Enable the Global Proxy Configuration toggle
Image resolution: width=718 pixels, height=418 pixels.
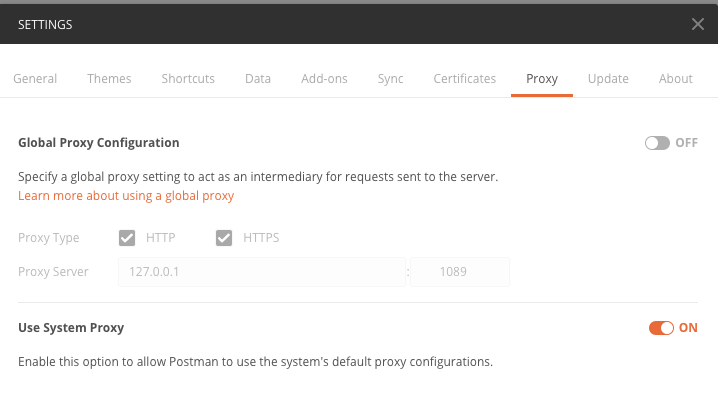pos(657,143)
